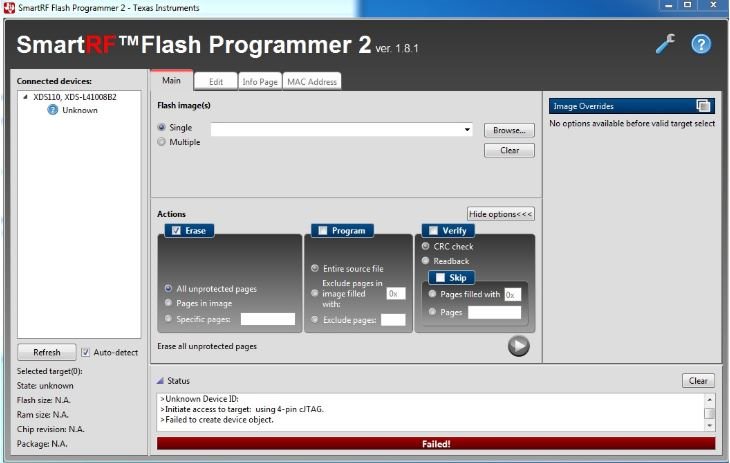The image size is (730, 463).
Task: Select CRC check radio
Action: tap(426, 246)
